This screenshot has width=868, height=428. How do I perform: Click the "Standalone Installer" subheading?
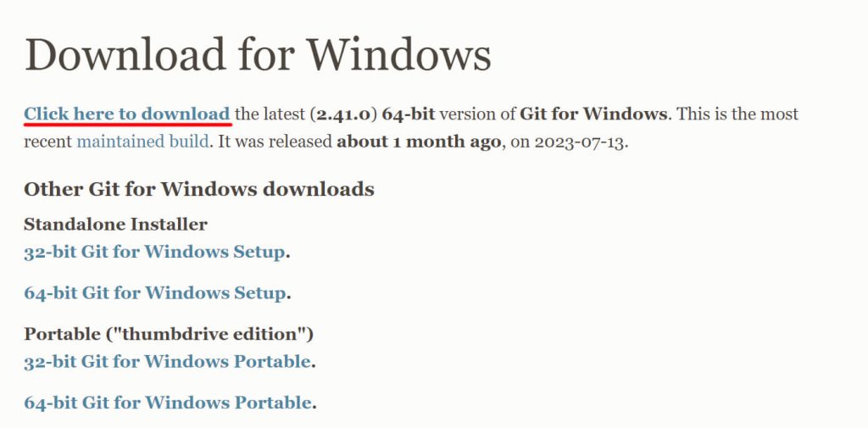coord(115,225)
